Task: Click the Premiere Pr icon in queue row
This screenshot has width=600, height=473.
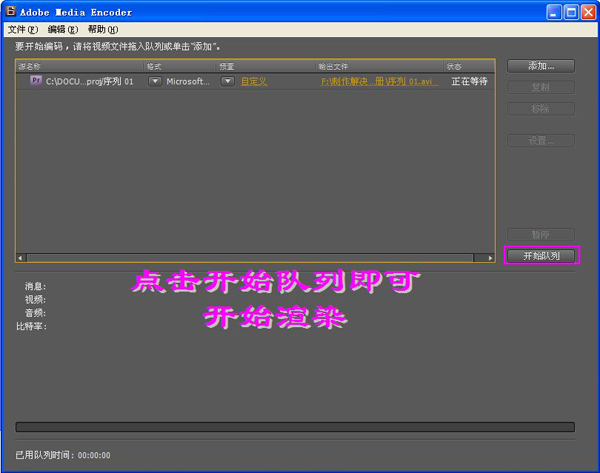Action: click(36, 80)
